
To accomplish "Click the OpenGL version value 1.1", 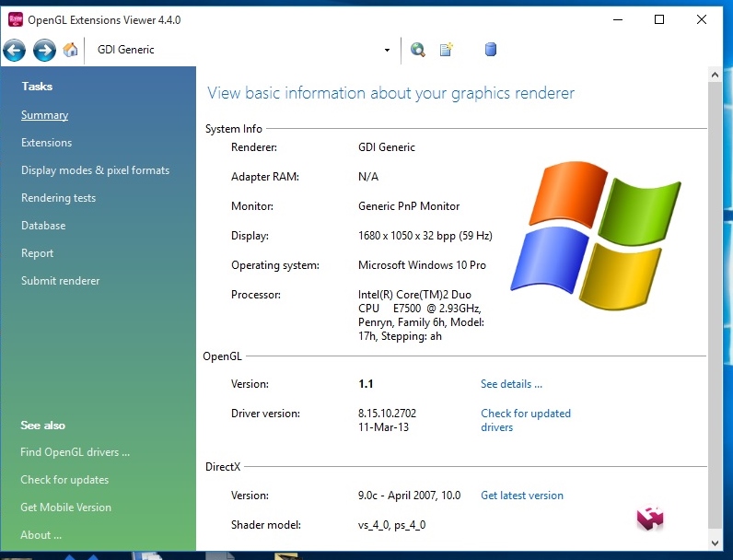I will point(366,384).
